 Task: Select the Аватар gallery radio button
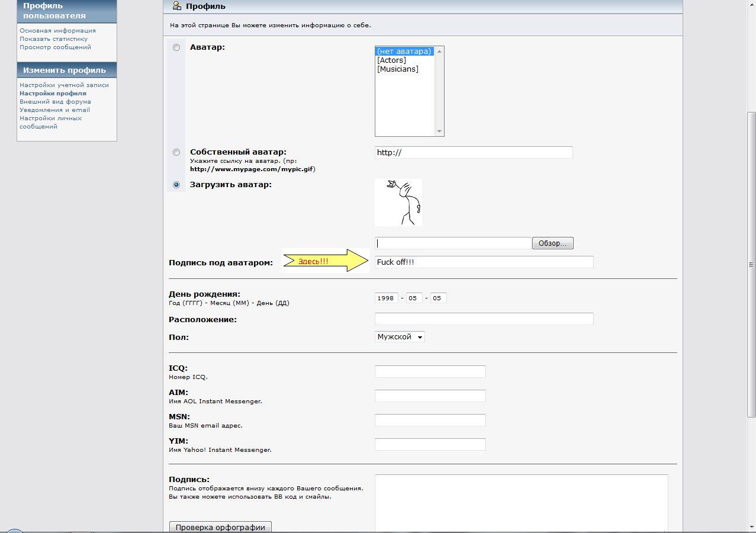click(x=176, y=47)
